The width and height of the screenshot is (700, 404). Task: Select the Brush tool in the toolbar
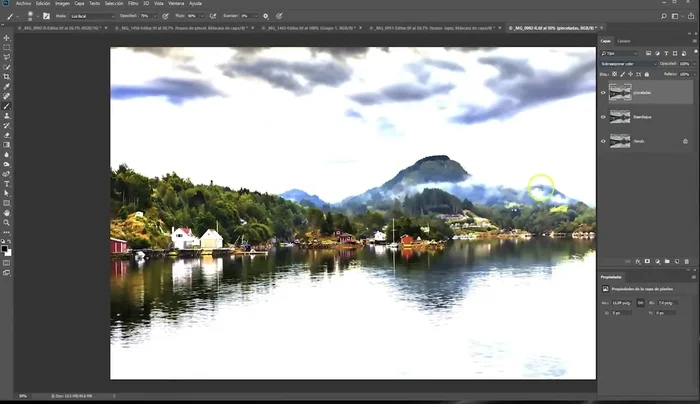coord(7,106)
